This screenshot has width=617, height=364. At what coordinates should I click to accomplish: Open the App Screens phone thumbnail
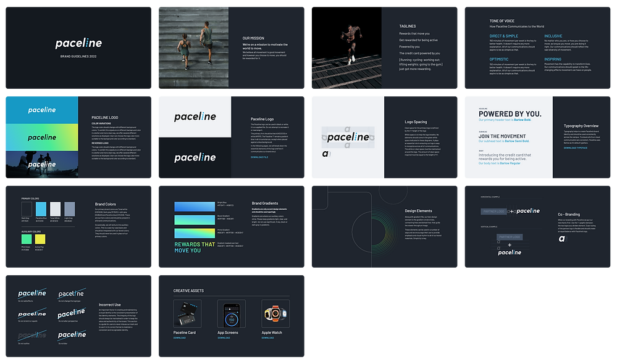(232, 313)
